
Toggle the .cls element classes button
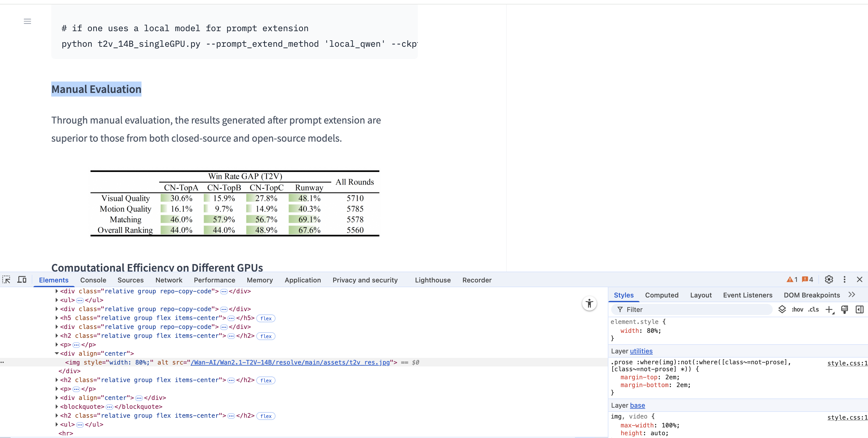(x=813, y=309)
